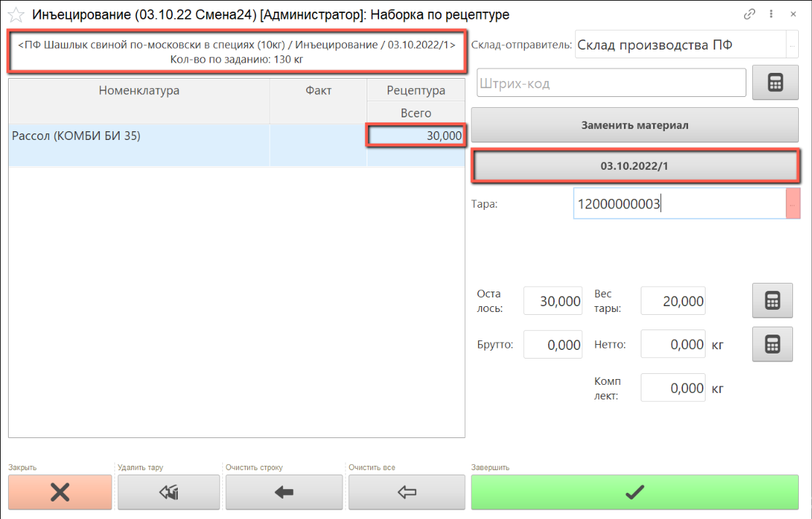Click the Номенклатура column header
812x519 pixels.
pos(138,91)
